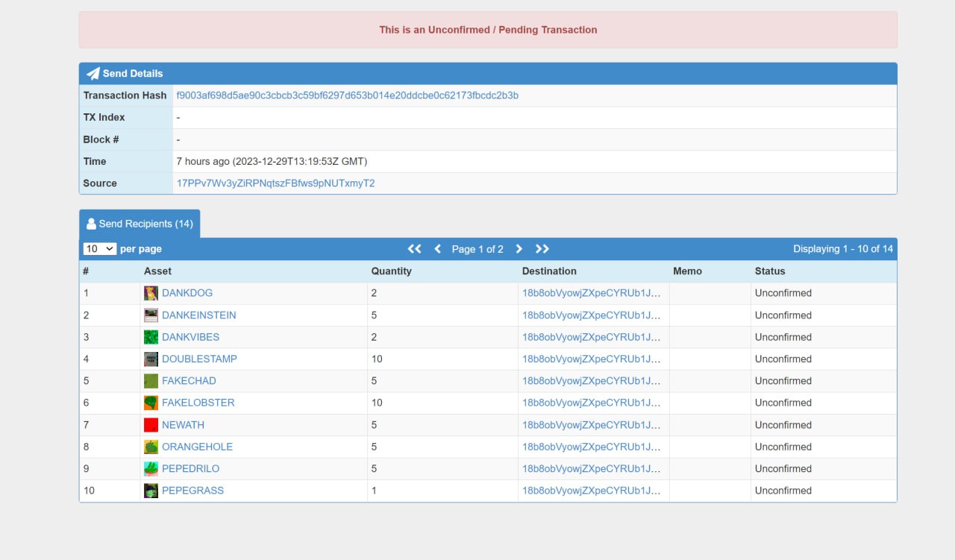This screenshot has width=955, height=560.
Task: Click the Transaction Hash label
Action: pos(125,95)
